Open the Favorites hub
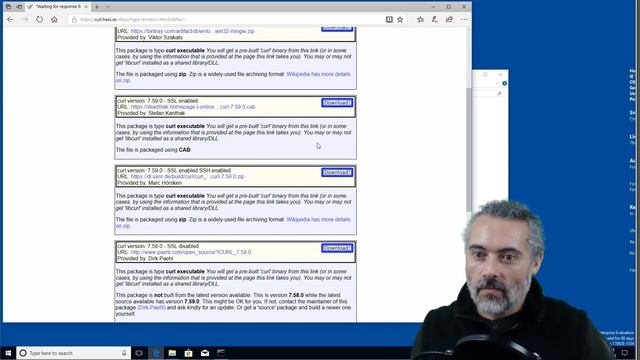The image size is (640, 360). 420,19
